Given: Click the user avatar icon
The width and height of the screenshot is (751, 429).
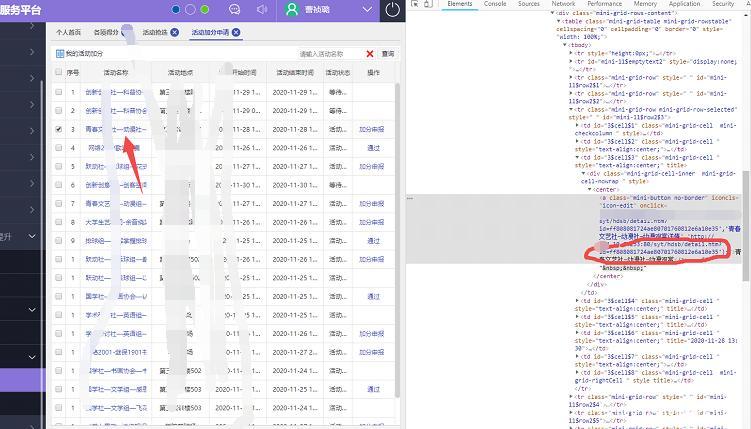Looking at the screenshot, I should pyautogui.click(x=292, y=9).
